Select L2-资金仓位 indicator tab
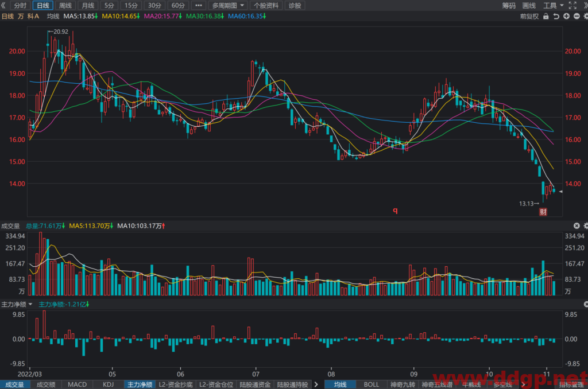The height and width of the screenshot is (389, 588). coord(216,384)
